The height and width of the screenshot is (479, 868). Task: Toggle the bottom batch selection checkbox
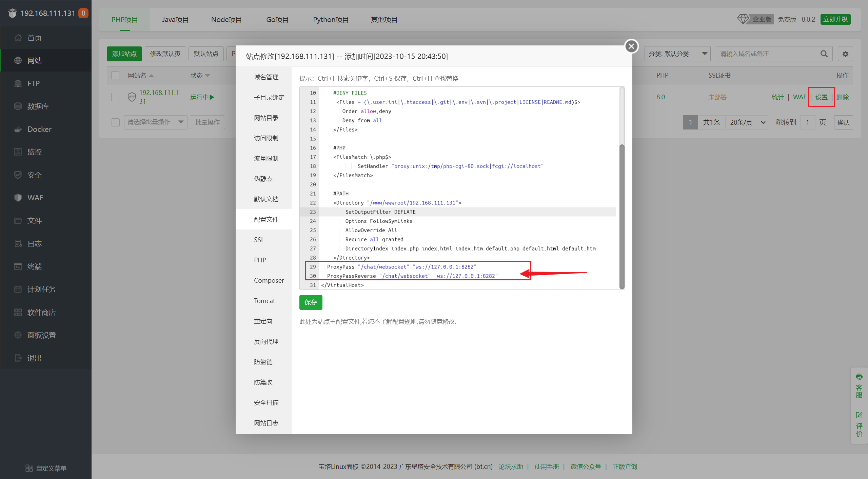(x=115, y=122)
